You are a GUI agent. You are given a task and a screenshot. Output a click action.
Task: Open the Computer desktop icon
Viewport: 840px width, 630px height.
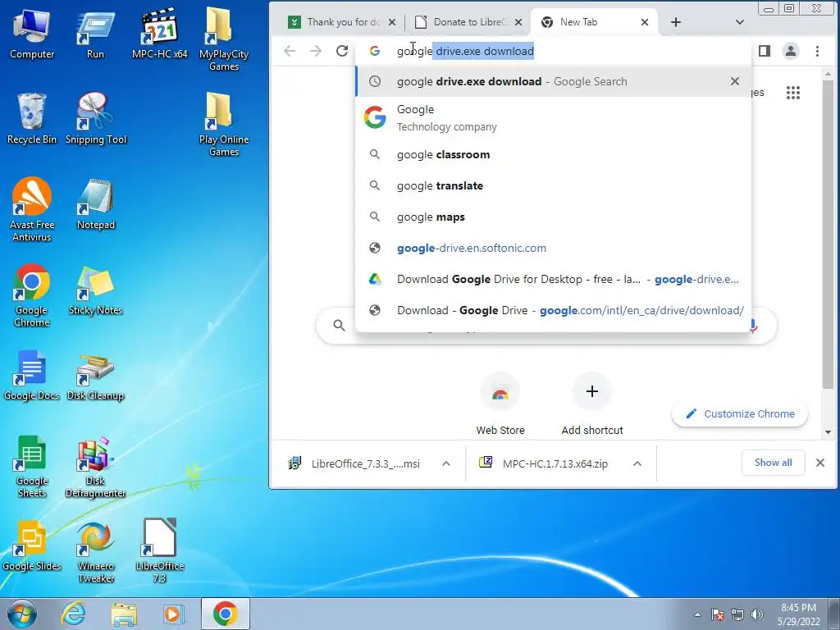pyautogui.click(x=32, y=34)
